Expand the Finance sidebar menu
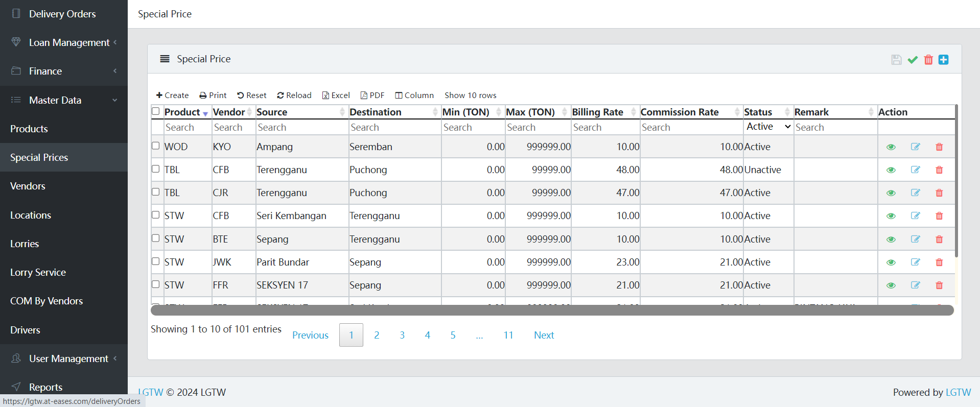The height and width of the screenshot is (407, 980). (x=64, y=71)
